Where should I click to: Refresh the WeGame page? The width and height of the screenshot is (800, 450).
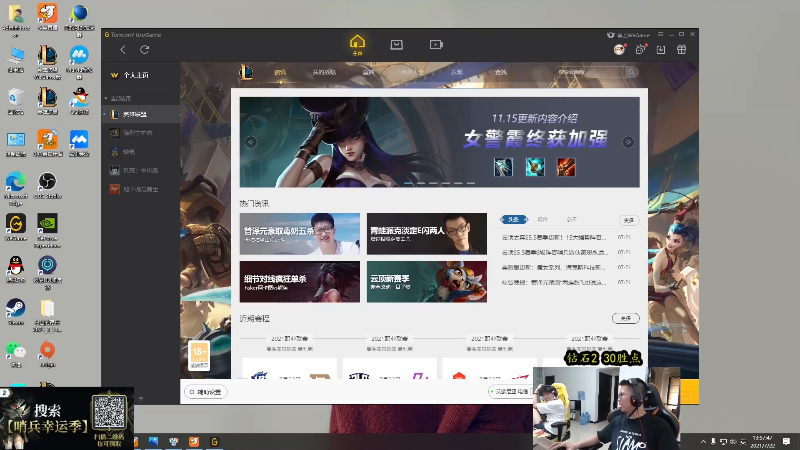tap(145, 49)
